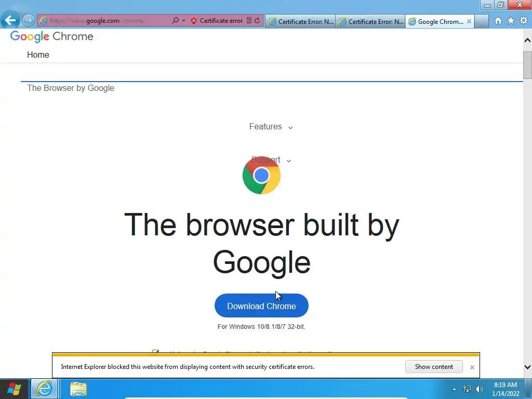The height and width of the screenshot is (399, 532).
Task: Click the IE page icon in address bar
Action: (x=43, y=21)
